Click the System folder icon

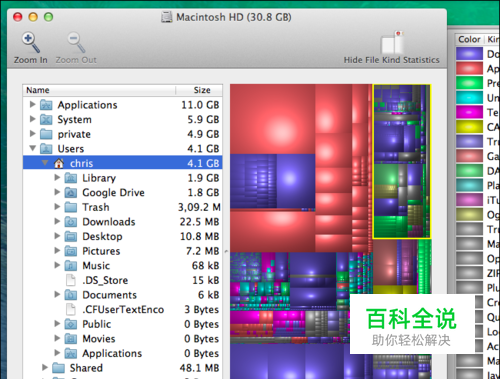[46, 119]
